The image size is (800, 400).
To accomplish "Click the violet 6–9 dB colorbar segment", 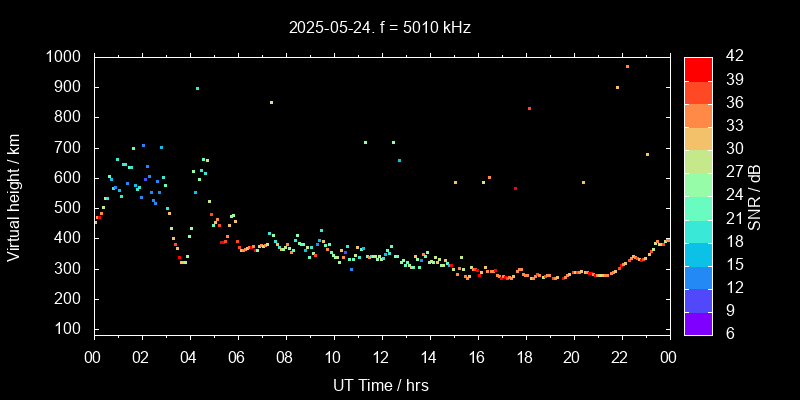I will [x=698, y=323].
